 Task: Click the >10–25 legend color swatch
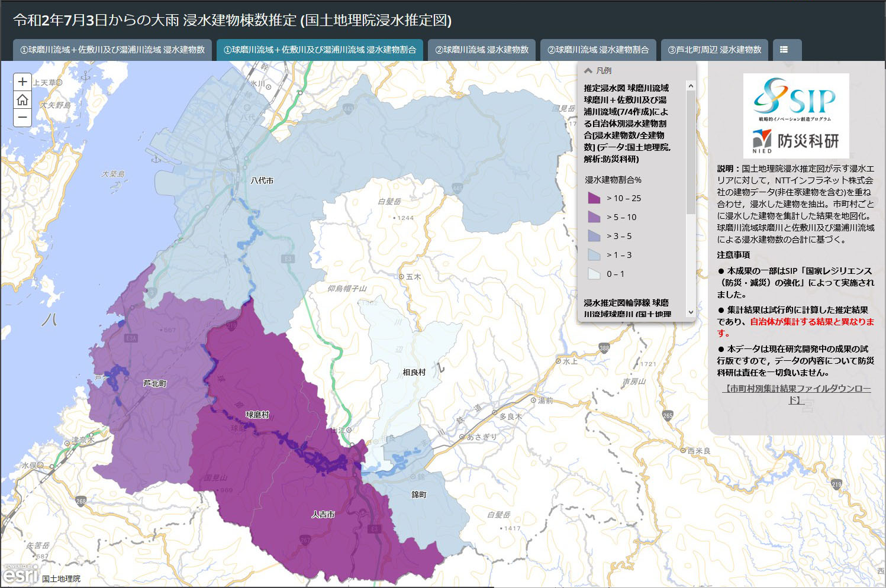pyautogui.click(x=594, y=198)
